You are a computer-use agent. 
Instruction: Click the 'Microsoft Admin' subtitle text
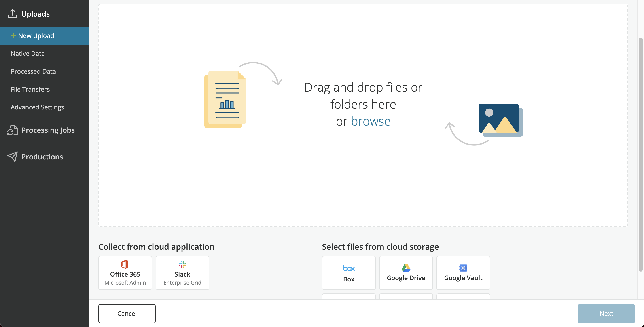click(x=125, y=283)
